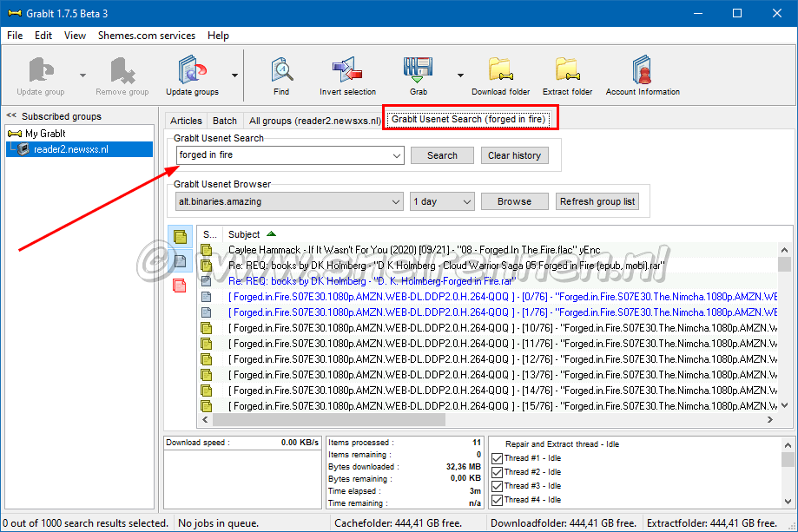Select the My GrabIt tree node
Screen dimensions: 798x532
tap(45, 134)
